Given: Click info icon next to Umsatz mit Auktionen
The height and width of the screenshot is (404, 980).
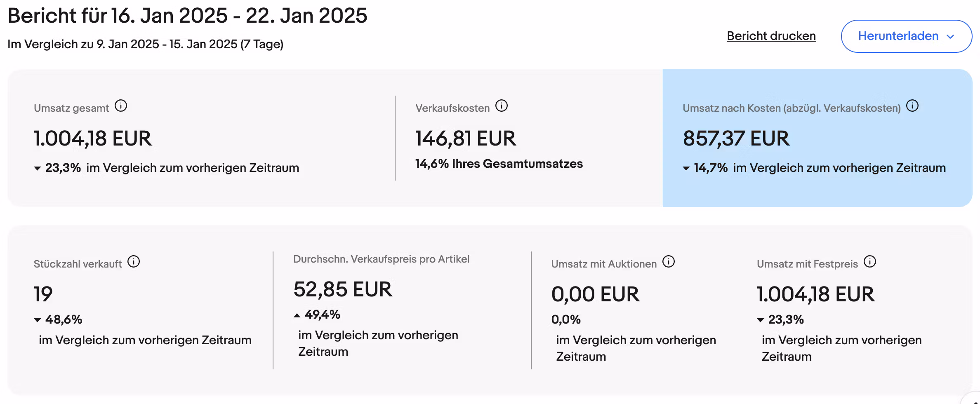Looking at the screenshot, I should tap(669, 262).
